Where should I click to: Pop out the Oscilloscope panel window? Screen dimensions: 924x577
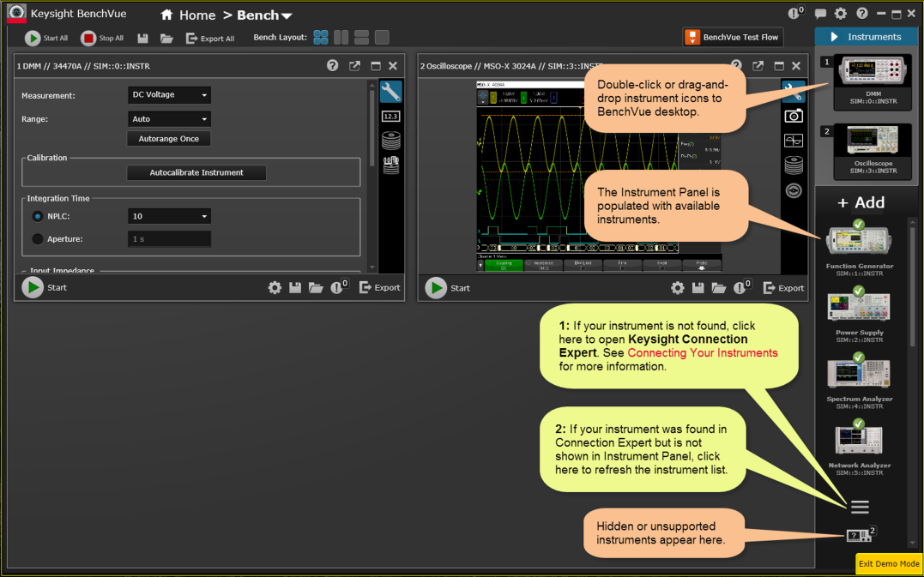point(758,66)
